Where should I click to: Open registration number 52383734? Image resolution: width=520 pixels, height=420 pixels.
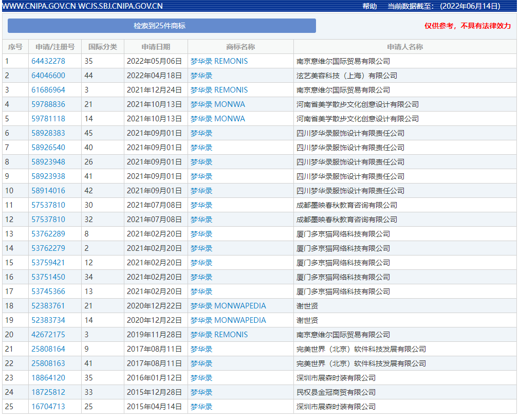[x=48, y=320]
